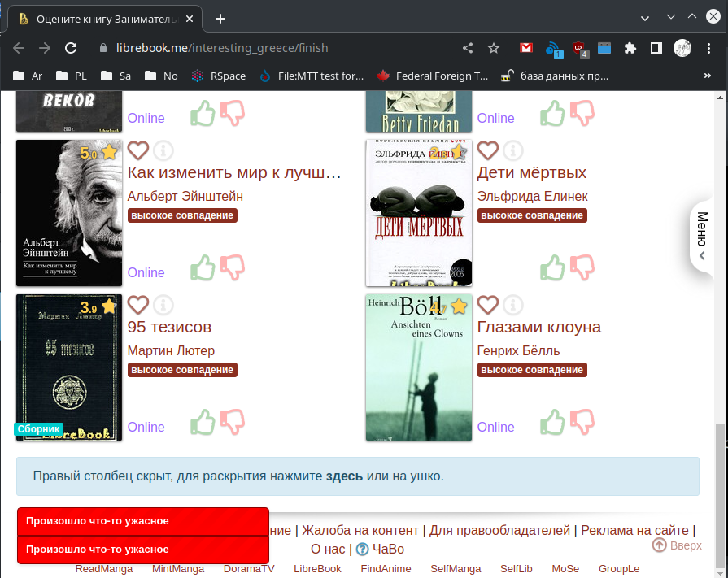Thumbs up for the Веков book
This screenshot has height=578, width=728.
click(x=203, y=113)
